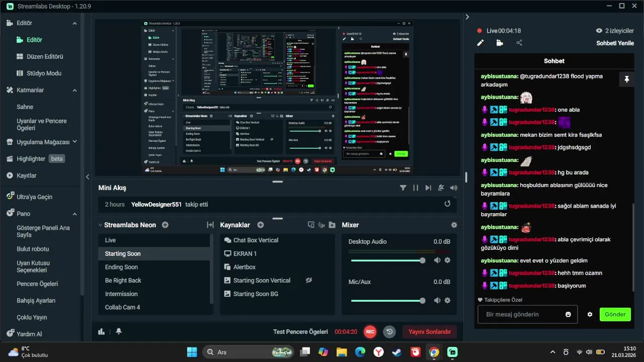This screenshot has width=644, height=362.
Task: Click the scene transitions icon beside Streamlabs Neon
Action: 210,225
